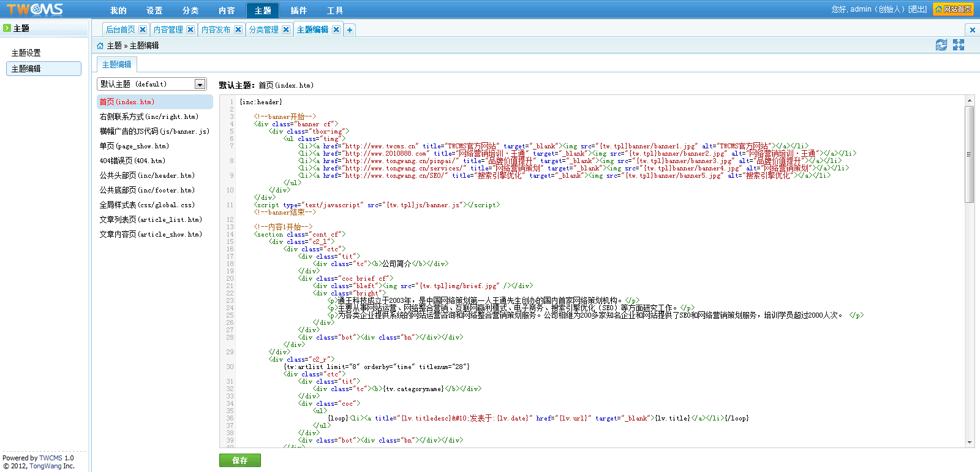Viewport: 980px width, 472px height.
Task: Click the home icon in the breadcrumb
Action: [100, 45]
